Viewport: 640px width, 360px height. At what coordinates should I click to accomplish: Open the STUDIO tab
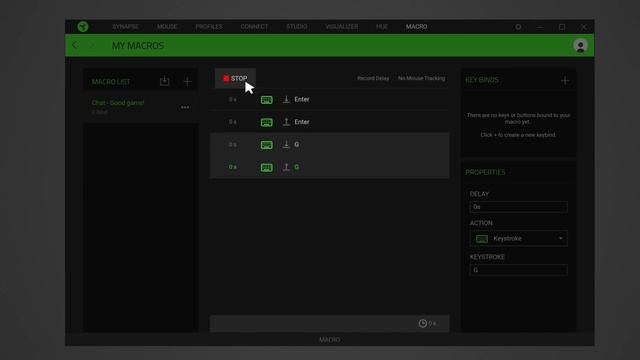[297, 27]
